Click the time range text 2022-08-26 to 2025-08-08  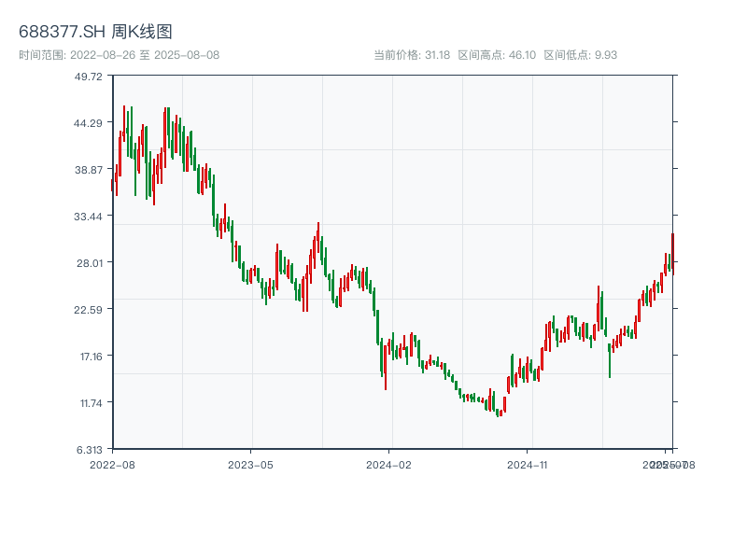click(119, 55)
